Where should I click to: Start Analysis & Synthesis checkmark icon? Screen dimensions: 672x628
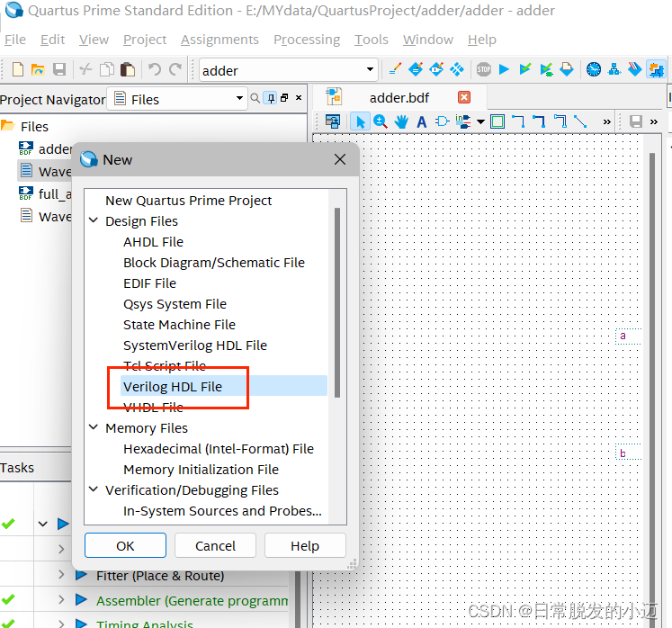tap(525, 69)
